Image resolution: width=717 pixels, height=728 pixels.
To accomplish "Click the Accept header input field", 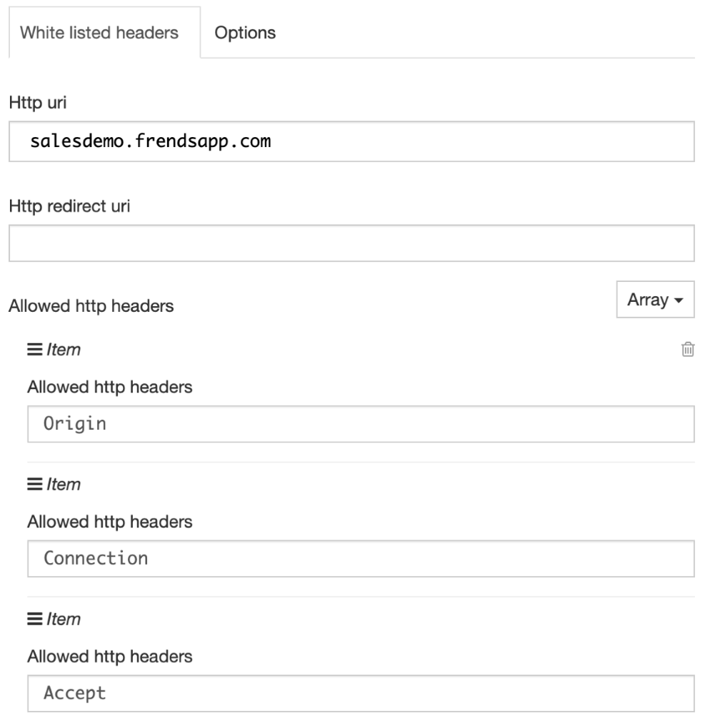I will [x=361, y=693].
